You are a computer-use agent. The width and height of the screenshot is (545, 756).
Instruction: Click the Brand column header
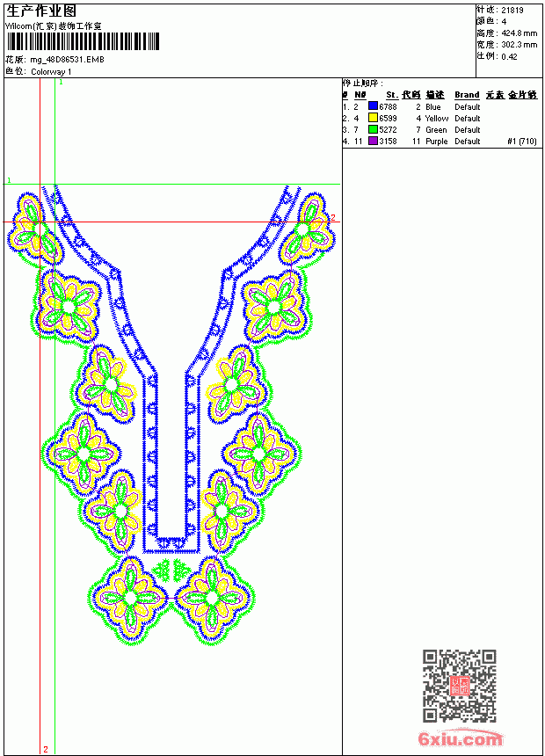467,95
